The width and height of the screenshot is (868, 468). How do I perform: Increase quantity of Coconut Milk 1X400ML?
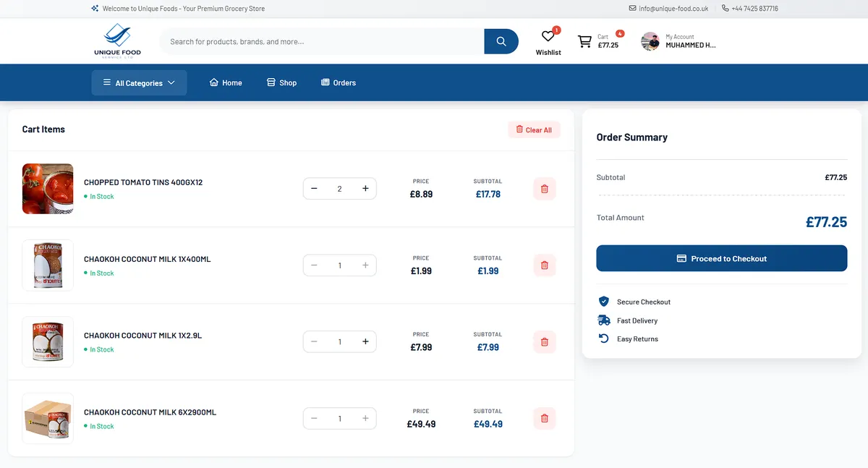pos(365,265)
